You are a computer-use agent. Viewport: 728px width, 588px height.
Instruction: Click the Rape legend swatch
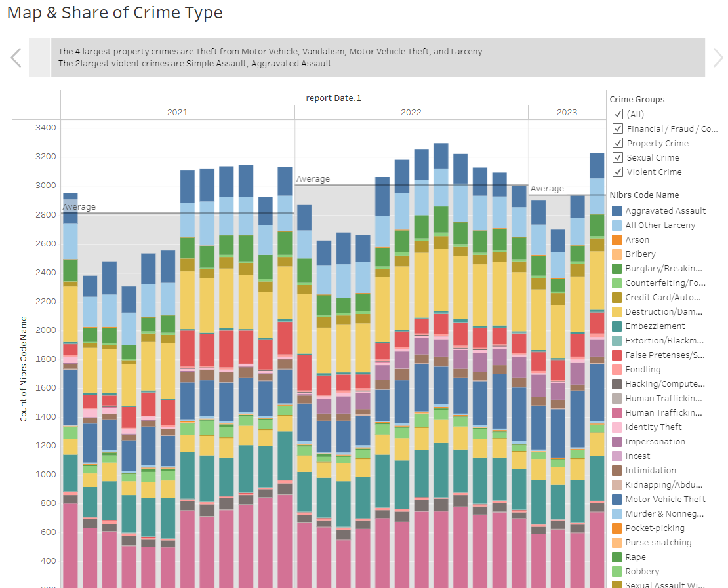click(617, 557)
